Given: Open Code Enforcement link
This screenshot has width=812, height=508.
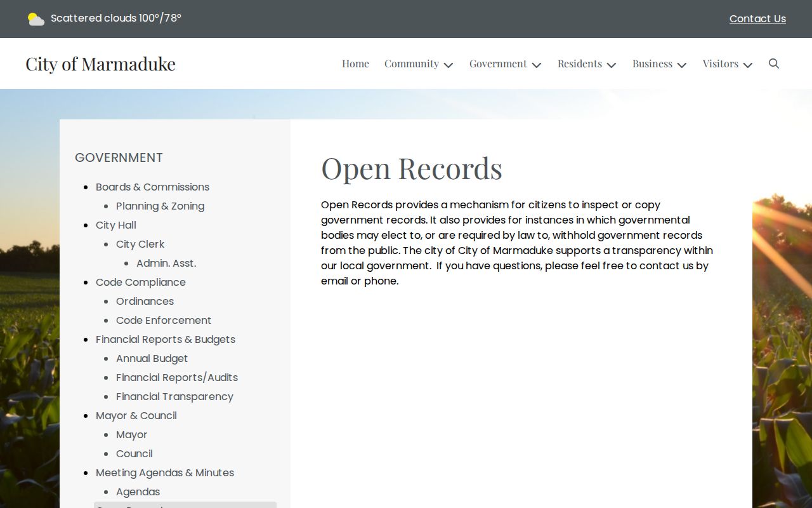Looking at the screenshot, I should click(164, 320).
